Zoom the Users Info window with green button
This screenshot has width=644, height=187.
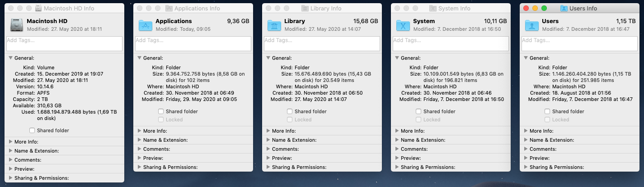coord(544,8)
